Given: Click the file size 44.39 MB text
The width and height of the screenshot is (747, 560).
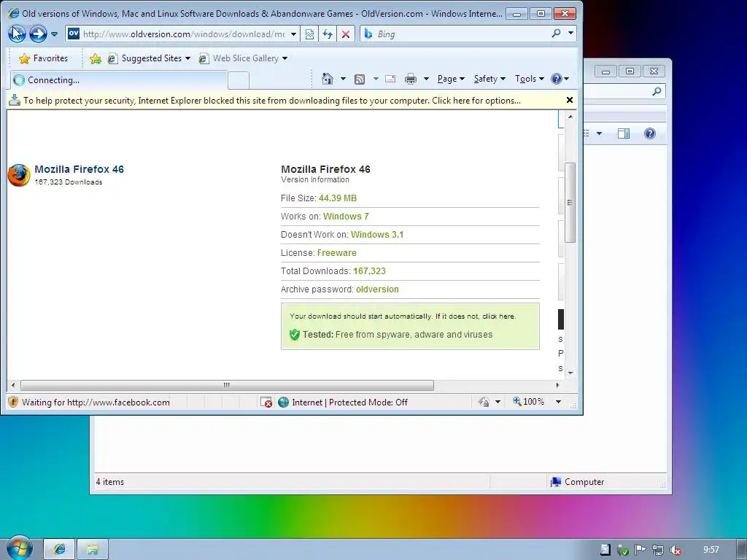Looking at the screenshot, I should click(338, 198).
